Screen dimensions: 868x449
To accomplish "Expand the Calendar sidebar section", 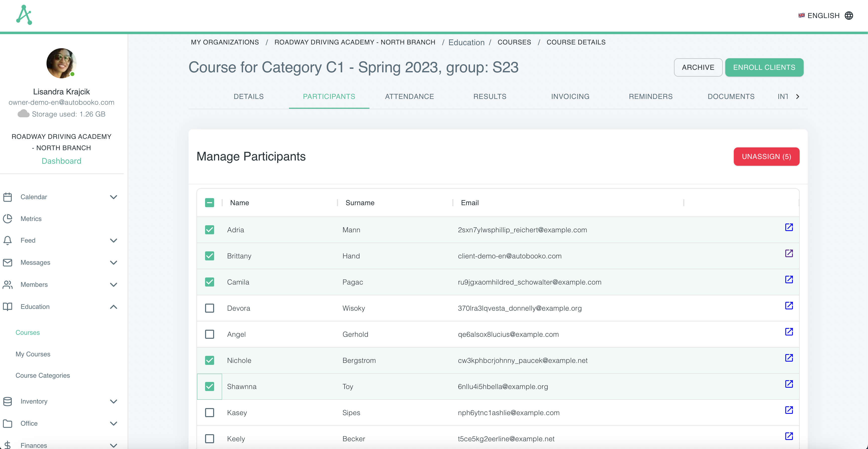I will 114,197.
